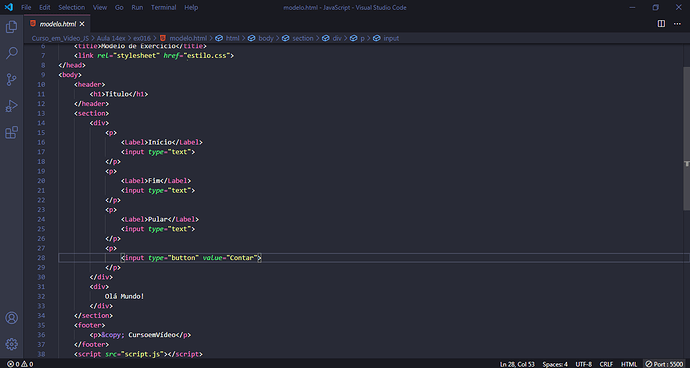Open the View menu
The height and width of the screenshot is (368, 690).
pyautogui.click(x=100, y=7)
